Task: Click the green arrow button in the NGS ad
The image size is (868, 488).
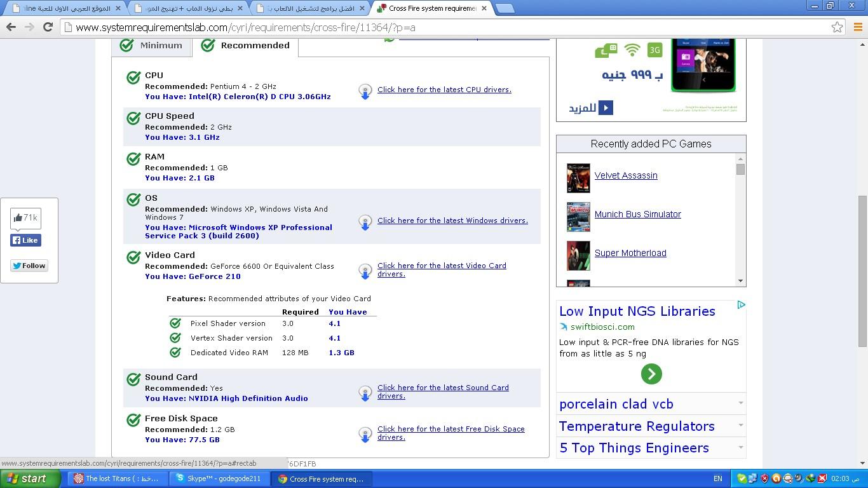Action: (651, 374)
